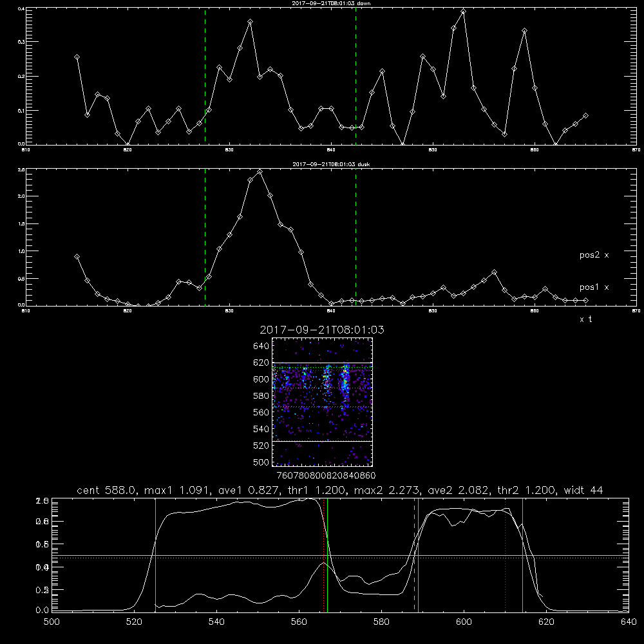Click the last data point of the dawn plot

tap(585, 116)
